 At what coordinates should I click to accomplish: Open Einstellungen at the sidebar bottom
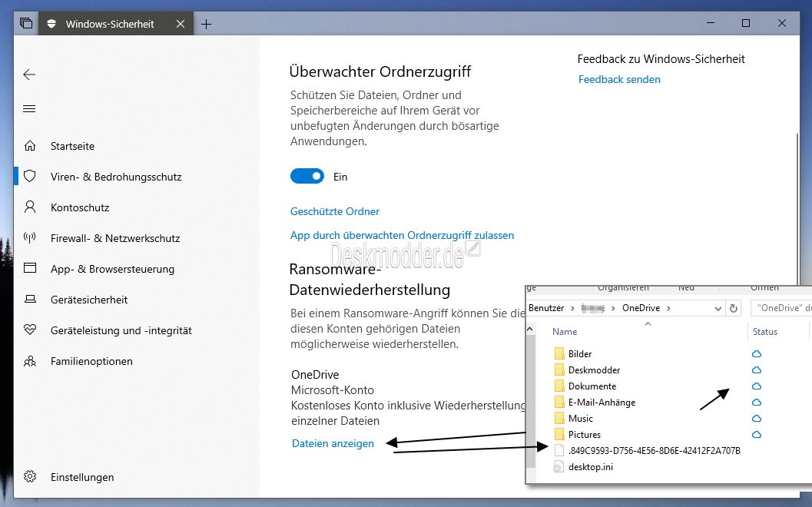coord(82,477)
